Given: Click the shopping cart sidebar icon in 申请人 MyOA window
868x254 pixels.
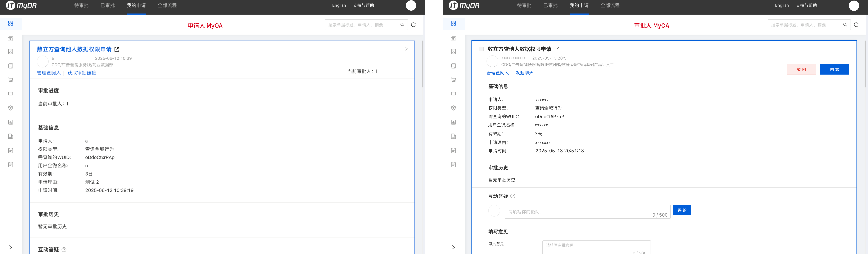Looking at the screenshot, I should click(10, 80).
